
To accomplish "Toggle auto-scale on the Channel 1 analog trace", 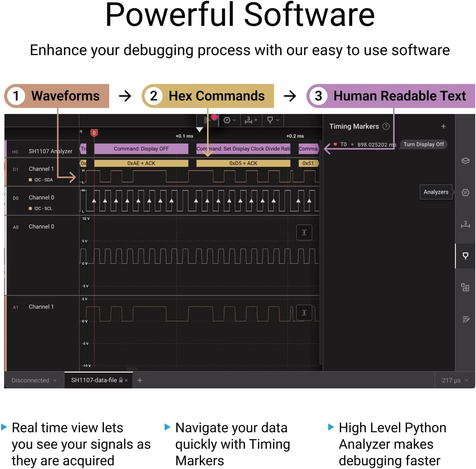I will (304, 312).
